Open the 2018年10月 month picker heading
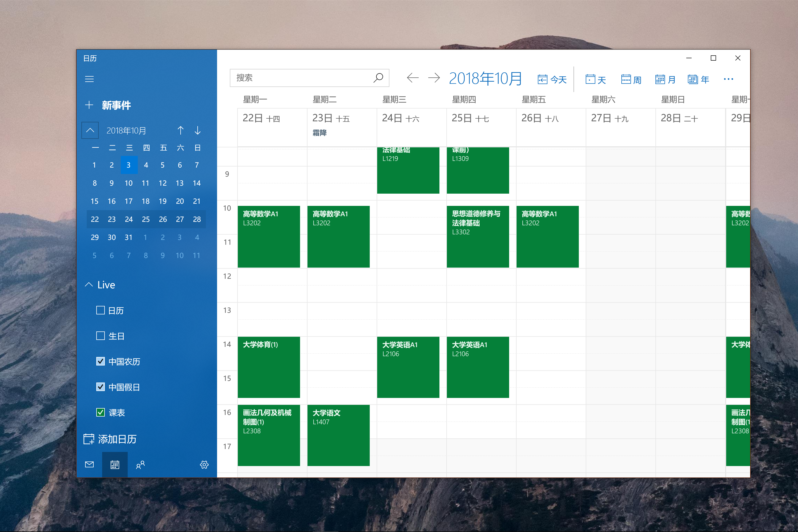This screenshot has height=532, width=798. [485, 79]
